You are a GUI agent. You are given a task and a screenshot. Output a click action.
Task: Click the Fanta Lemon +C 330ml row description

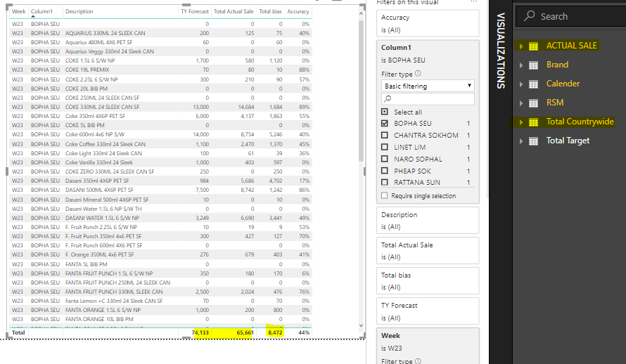pyautogui.click(x=114, y=301)
